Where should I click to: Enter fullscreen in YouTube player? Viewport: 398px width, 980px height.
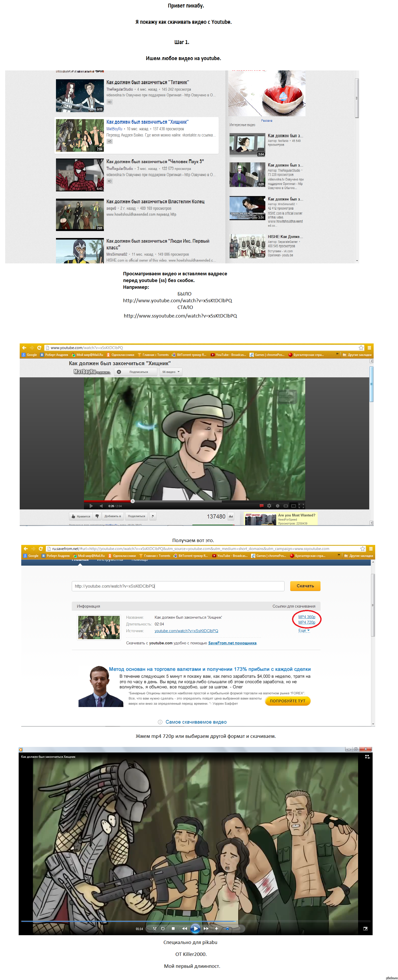(301, 506)
